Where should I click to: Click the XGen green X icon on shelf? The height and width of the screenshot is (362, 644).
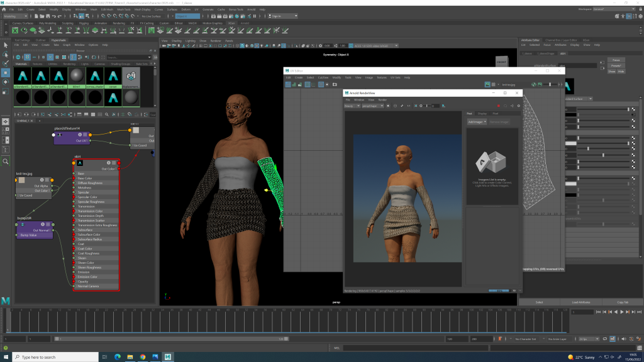(x=15, y=30)
